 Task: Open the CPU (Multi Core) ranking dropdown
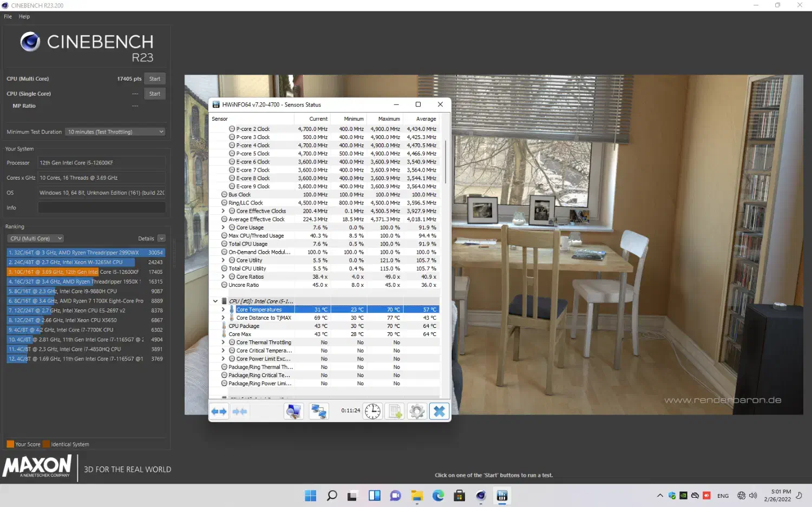click(36, 239)
